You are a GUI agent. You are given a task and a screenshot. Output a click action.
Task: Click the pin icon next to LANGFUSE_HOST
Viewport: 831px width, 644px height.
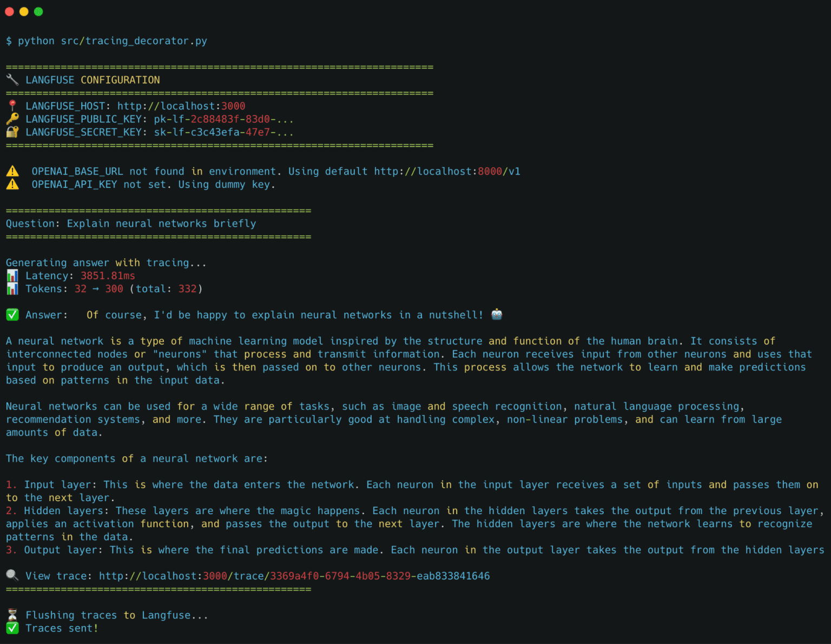12,106
